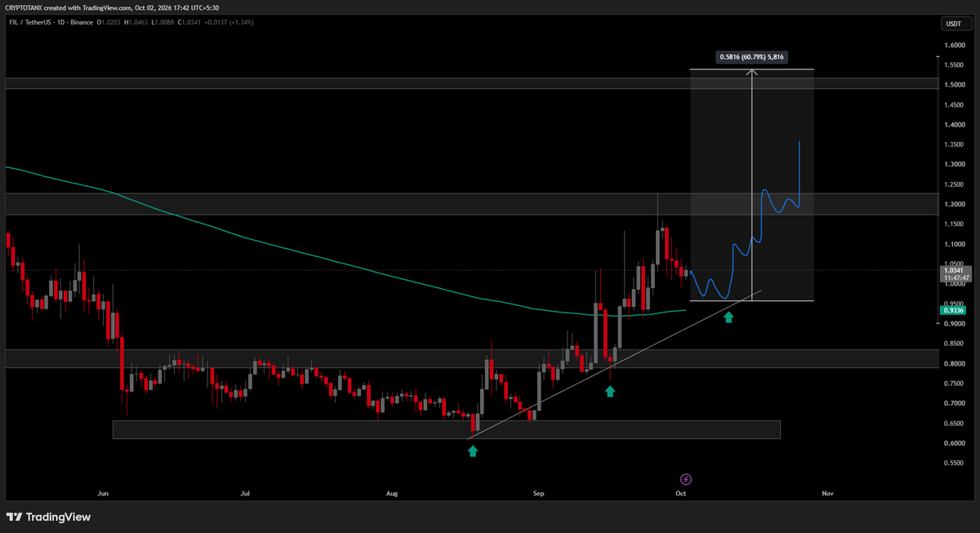Image resolution: width=980 pixels, height=533 pixels.
Task: Click the measurement label 0.5816 (60.79%) 5,816
Action: pyautogui.click(x=753, y=57)
